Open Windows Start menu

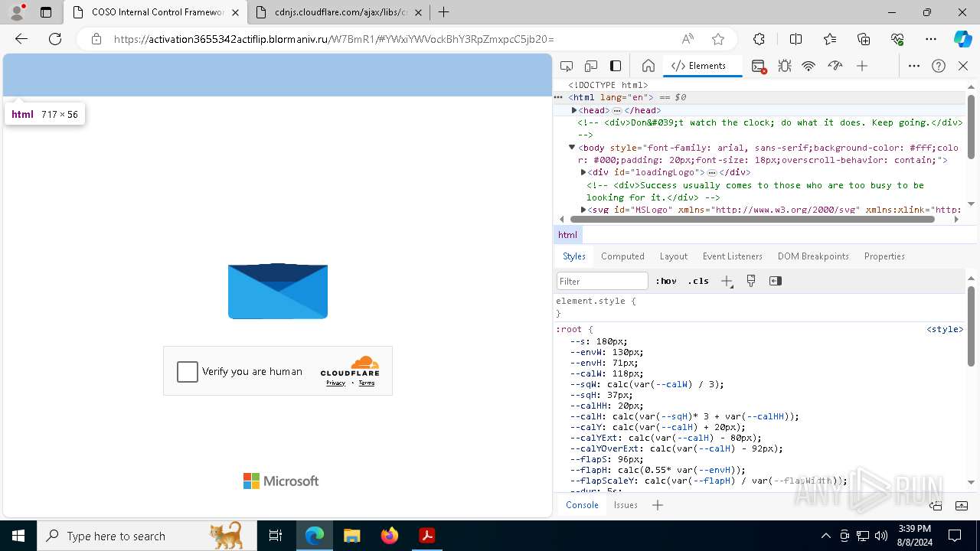(x=18, y=536)
